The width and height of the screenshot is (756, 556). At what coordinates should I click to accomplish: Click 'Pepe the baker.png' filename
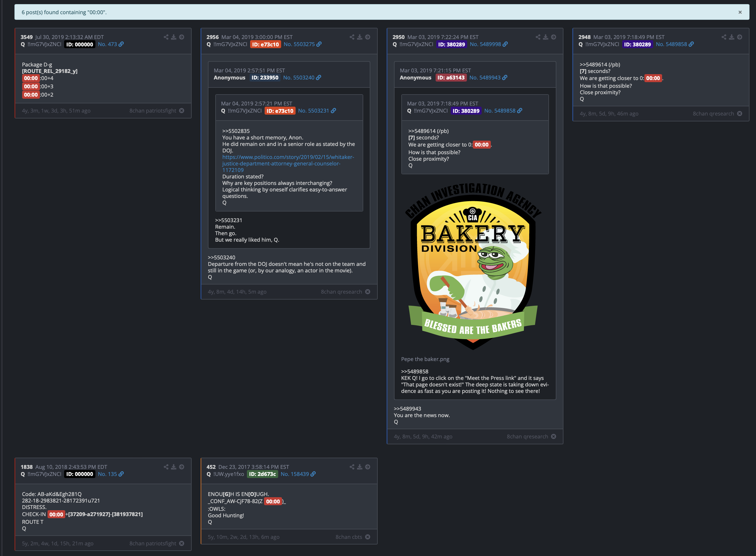[x=425, y=359]
